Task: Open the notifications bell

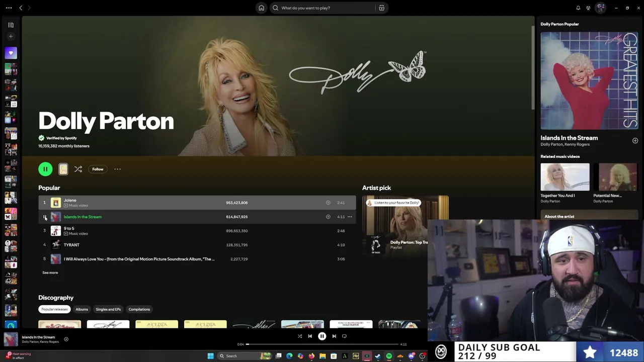Action: pos(578,8)
